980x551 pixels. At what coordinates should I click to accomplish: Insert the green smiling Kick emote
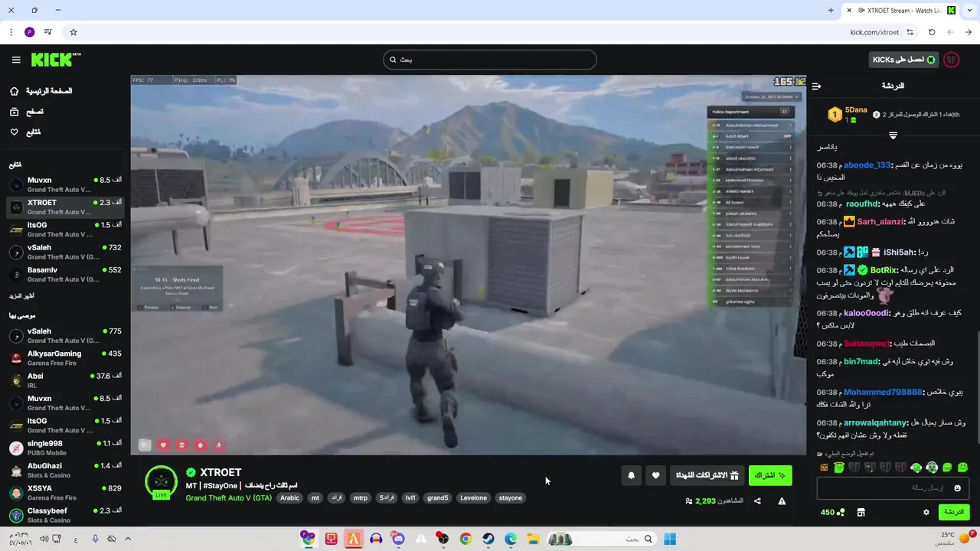click(962, 468)
